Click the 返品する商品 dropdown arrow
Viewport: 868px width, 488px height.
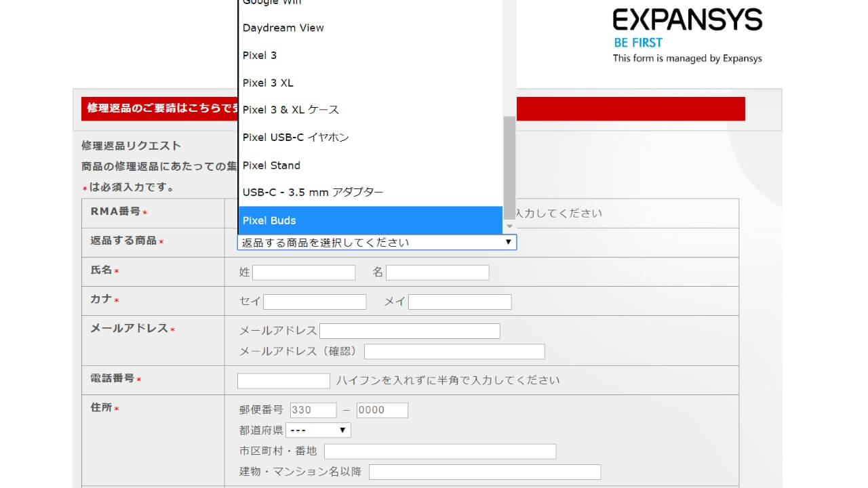(x=508, y=242)
